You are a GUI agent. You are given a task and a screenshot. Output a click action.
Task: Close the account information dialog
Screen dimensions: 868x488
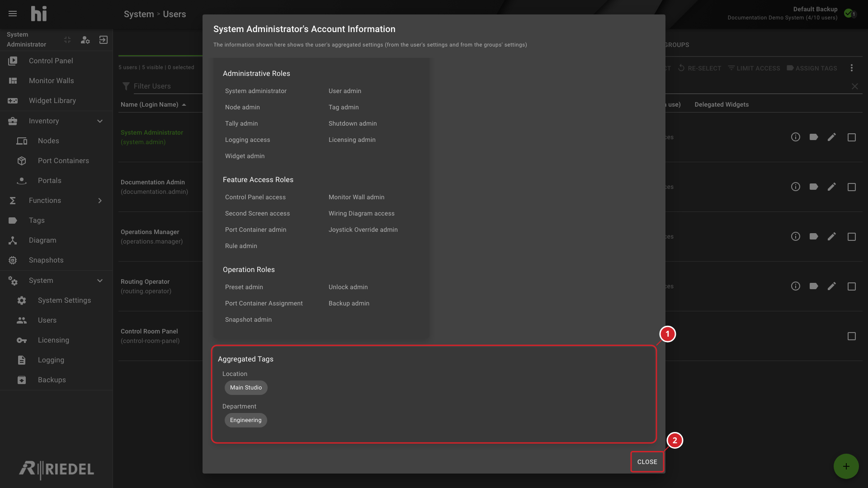point(647,462)
